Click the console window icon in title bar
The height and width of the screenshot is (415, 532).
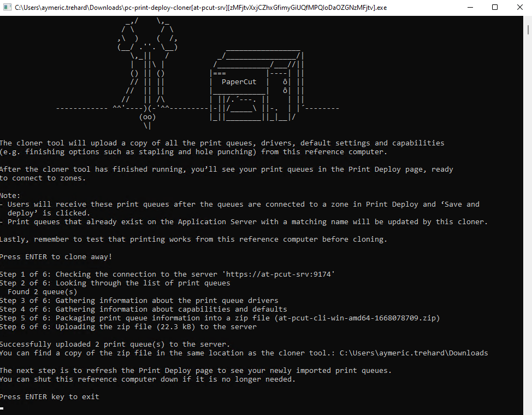[7, 7]
